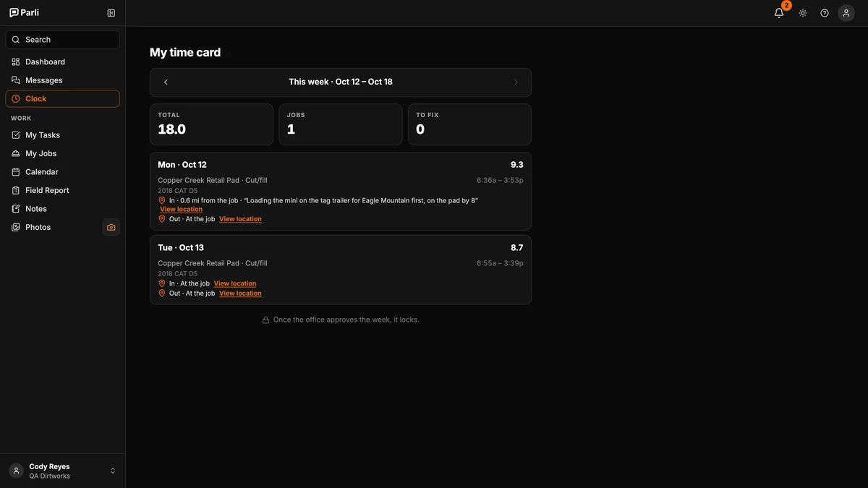Go to previous week arrow

coord(166,82)
